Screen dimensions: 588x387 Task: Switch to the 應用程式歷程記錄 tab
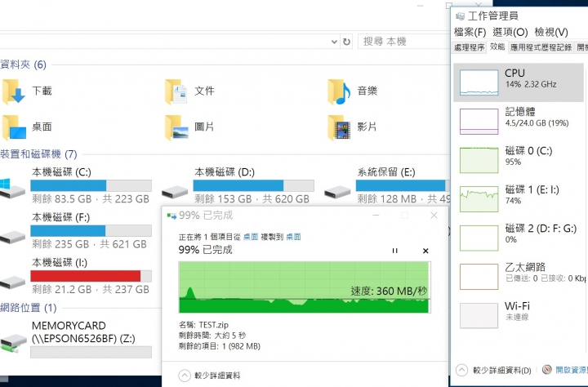(541, 47)
